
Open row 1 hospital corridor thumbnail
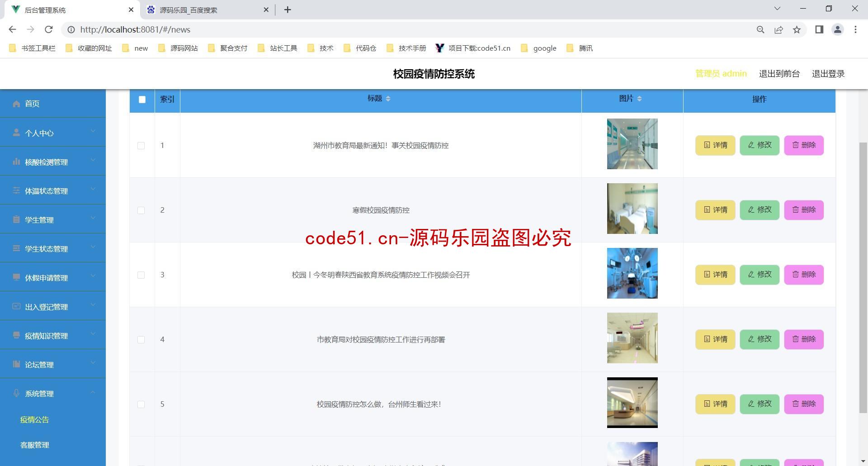click(x=632, y=144)
